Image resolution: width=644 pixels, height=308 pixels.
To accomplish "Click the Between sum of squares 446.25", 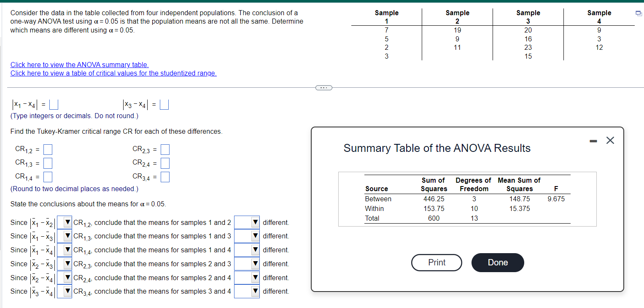I will (x=434, y=199).
